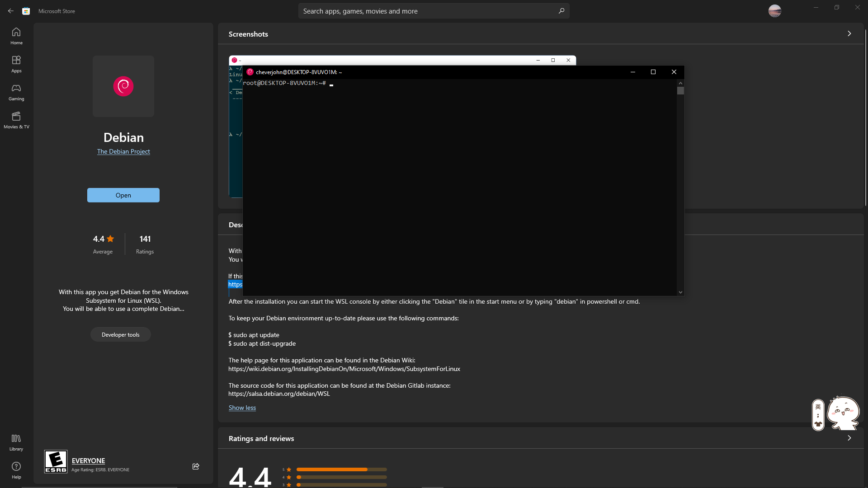Viewport: 868px width, 488px height.
Task: Open the Home section in sidebar
Action: click(x=16, y=36)
